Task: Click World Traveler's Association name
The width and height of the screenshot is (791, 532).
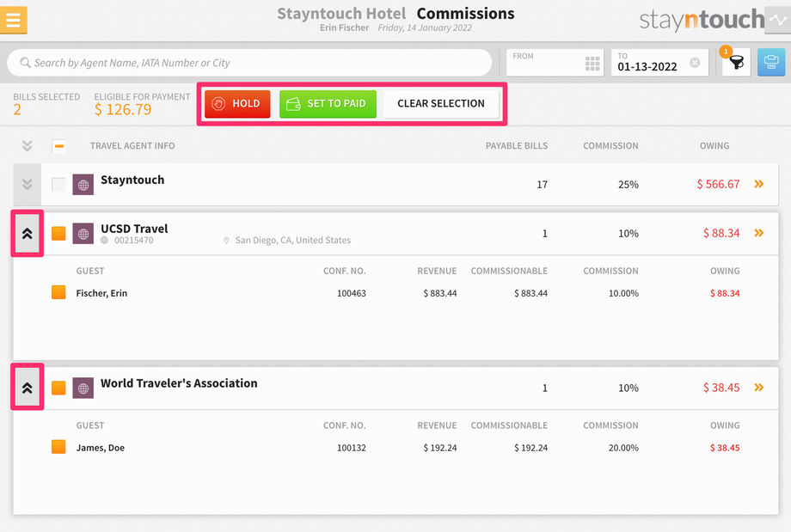Action: point(179,383)
